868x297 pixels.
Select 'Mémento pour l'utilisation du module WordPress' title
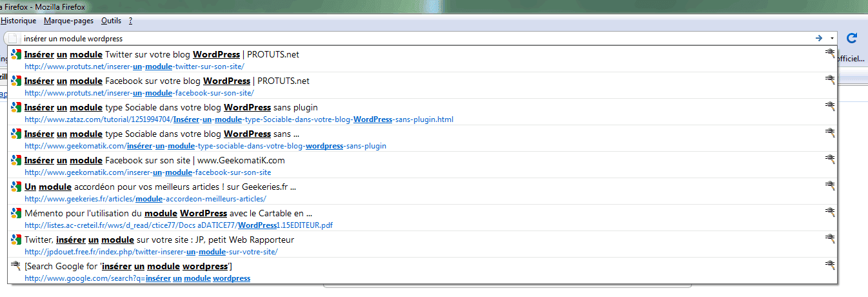point(168,214)
